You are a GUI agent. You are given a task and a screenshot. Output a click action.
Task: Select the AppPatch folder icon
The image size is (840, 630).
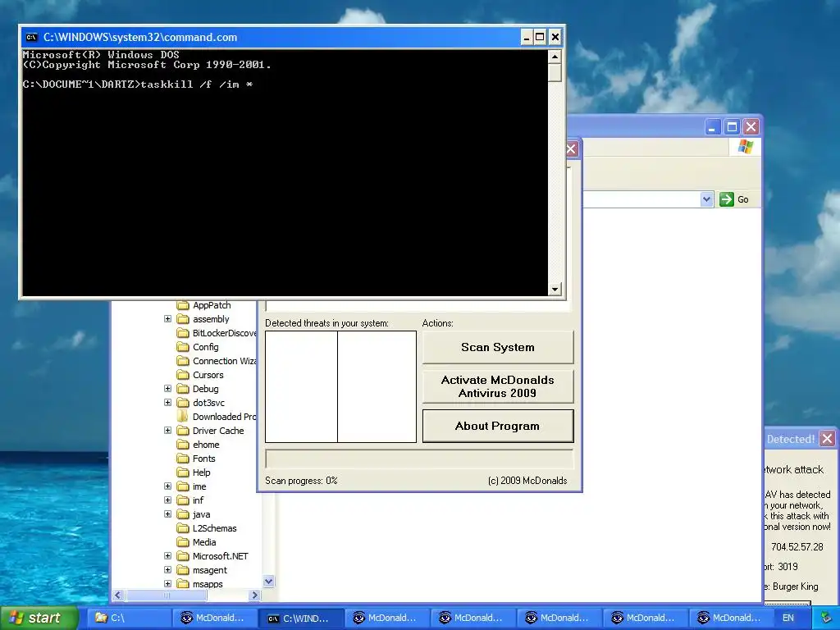pos(183,305)
